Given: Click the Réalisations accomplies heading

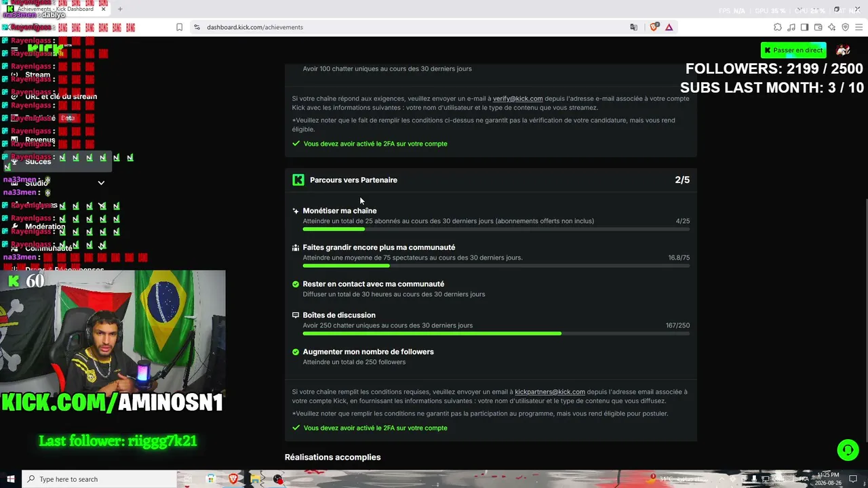Looking at the screenshot, I should pos(333,457).
